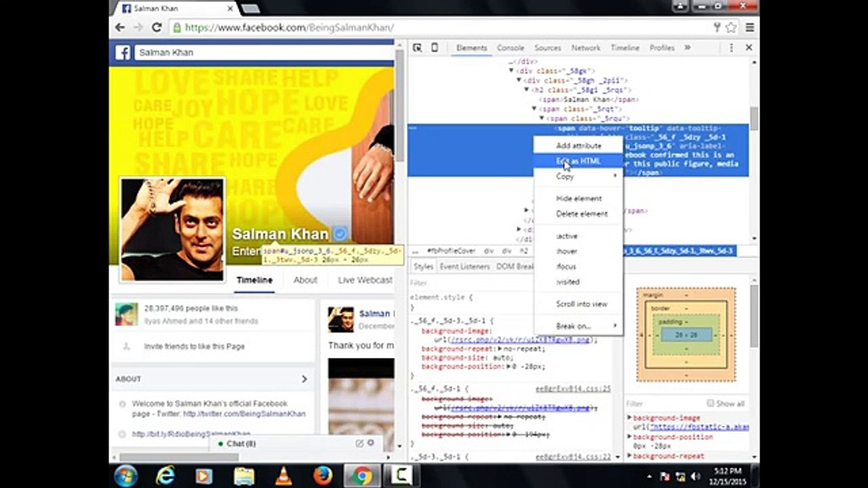Click the browser back arrow

pyautogui.click(x=120, y=27)
